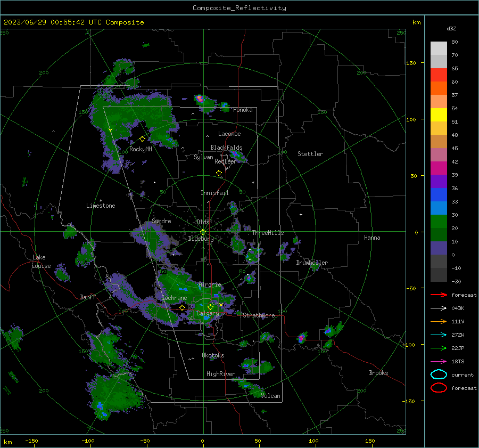Click the Stettler city label
Image resolution: width=479 pixels, height=448 pixels.
(310, 154)
